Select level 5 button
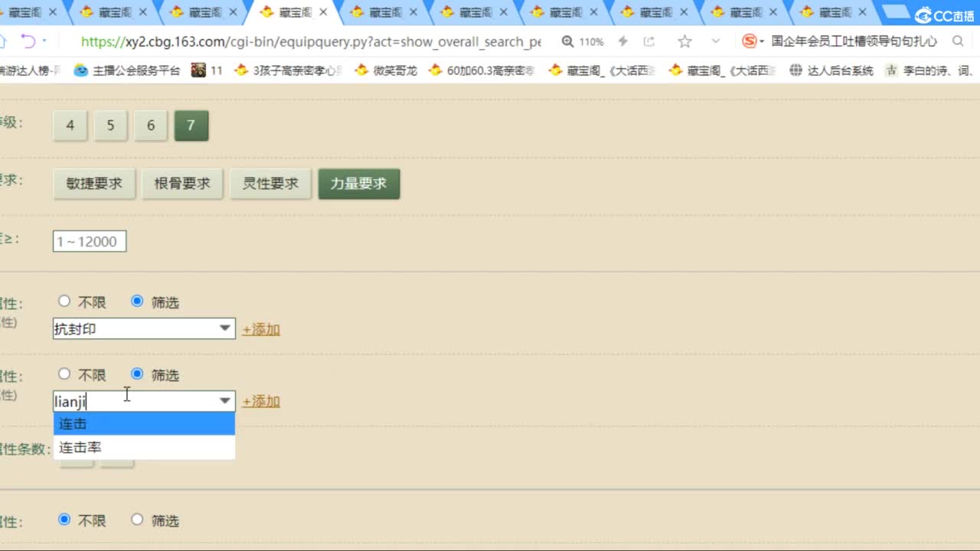980x551 pixels. [110, 126]
